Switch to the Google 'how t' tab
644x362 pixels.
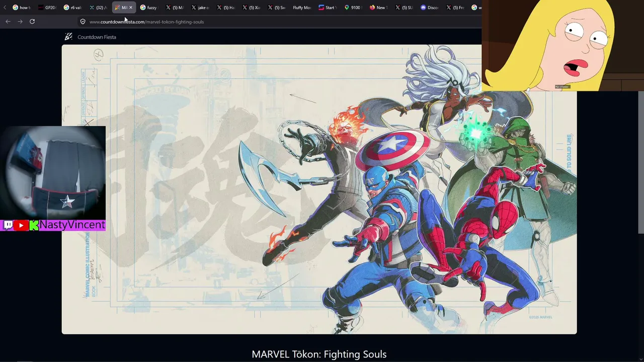(21, 8)
